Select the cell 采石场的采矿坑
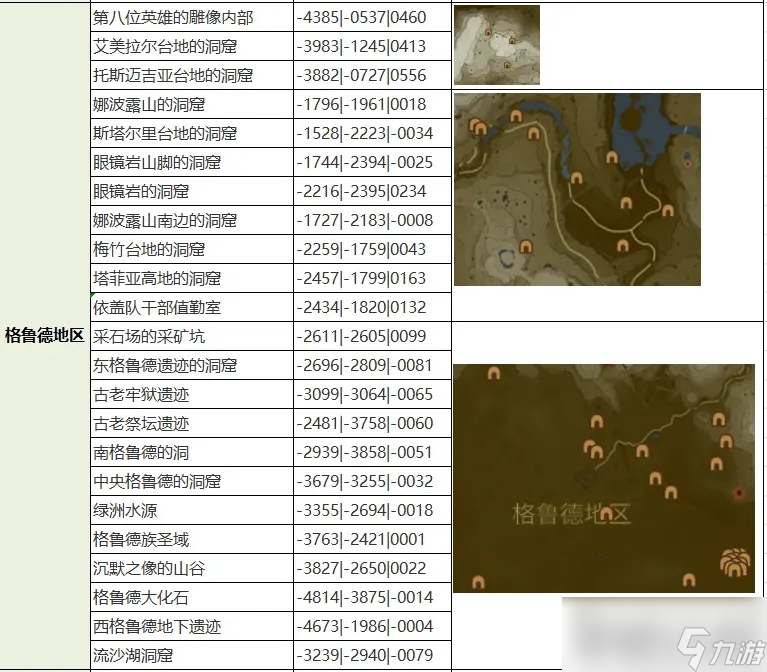 tap(192, 336)
